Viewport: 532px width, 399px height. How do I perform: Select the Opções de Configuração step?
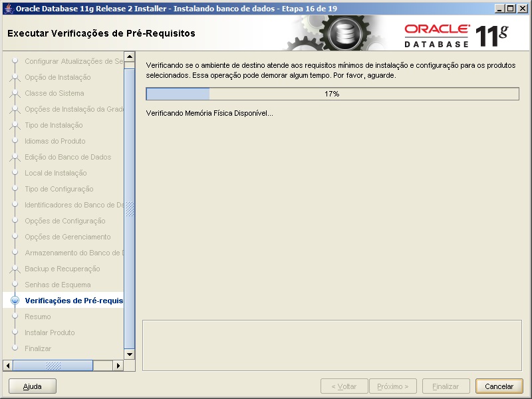tap(65, 221)
